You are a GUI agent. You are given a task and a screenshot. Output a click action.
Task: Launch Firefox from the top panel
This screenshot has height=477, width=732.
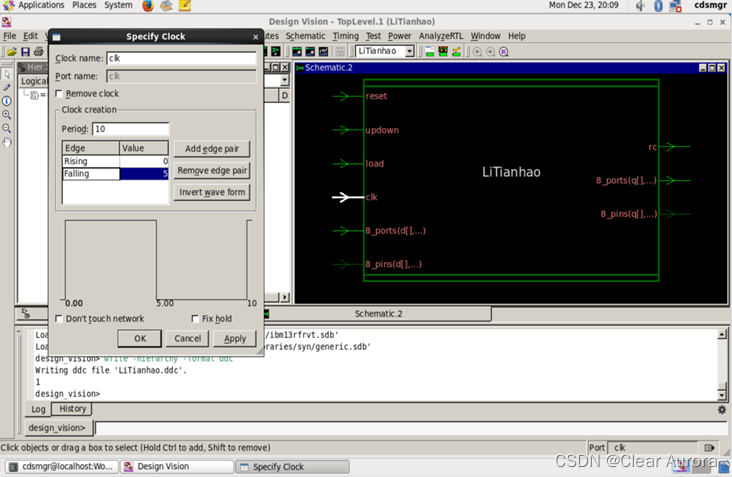(x=148, y=6)
